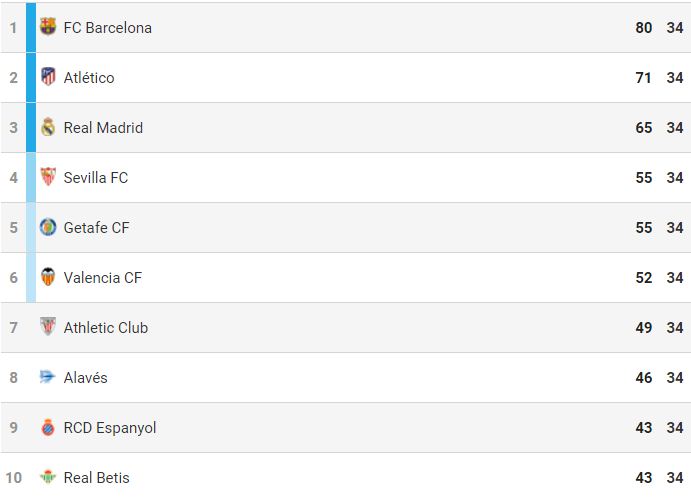Click the Atlético club crest icon
The height and width of the screenshot is (502, 691).
48,77
